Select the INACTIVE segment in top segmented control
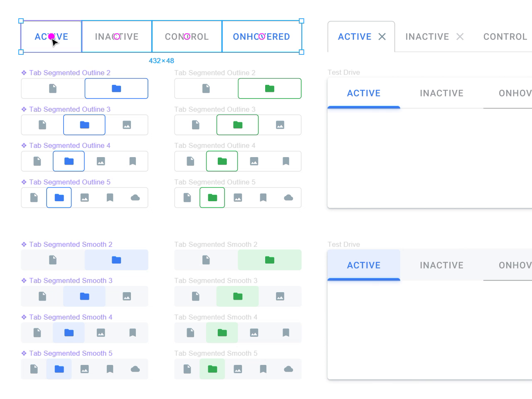The image size is (532, 399). coord(117,37)
